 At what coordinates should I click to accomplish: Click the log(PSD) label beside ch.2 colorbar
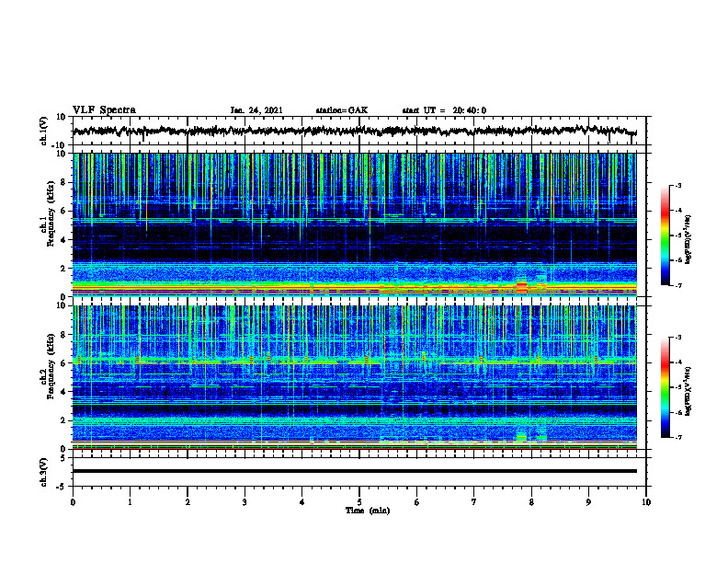click(x=688, y=391)
